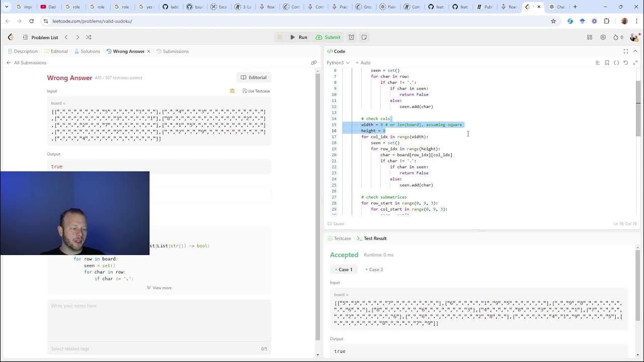Open the tab search dropdown arrow

tap(7, 7)
